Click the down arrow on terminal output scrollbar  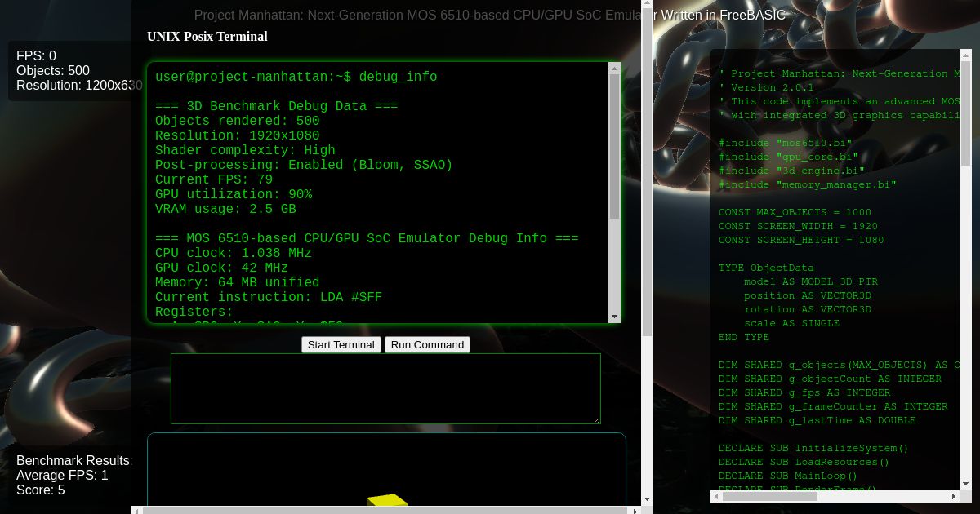click(614, 317)
